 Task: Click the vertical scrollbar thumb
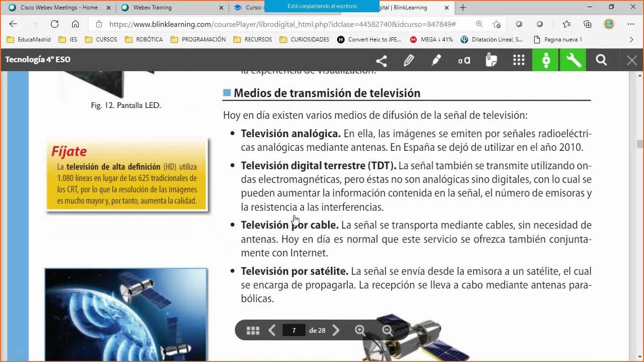[x=640, y=144]
